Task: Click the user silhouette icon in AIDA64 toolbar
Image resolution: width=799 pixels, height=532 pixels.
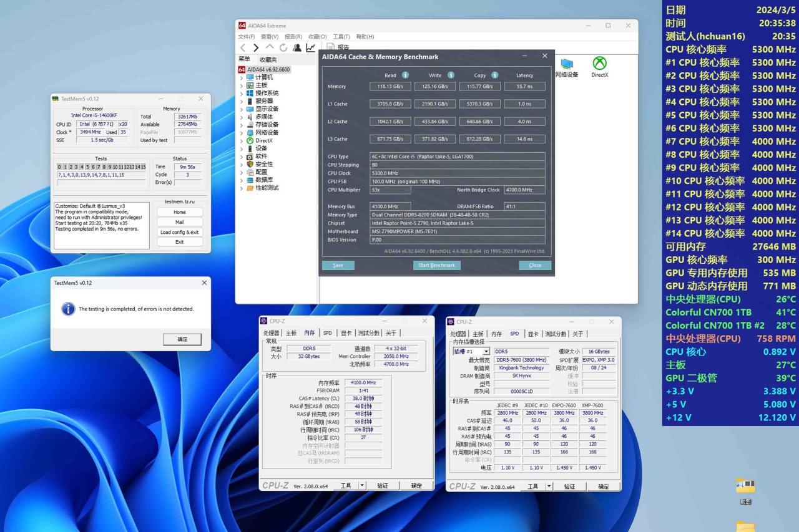Action: pos(297,48)
